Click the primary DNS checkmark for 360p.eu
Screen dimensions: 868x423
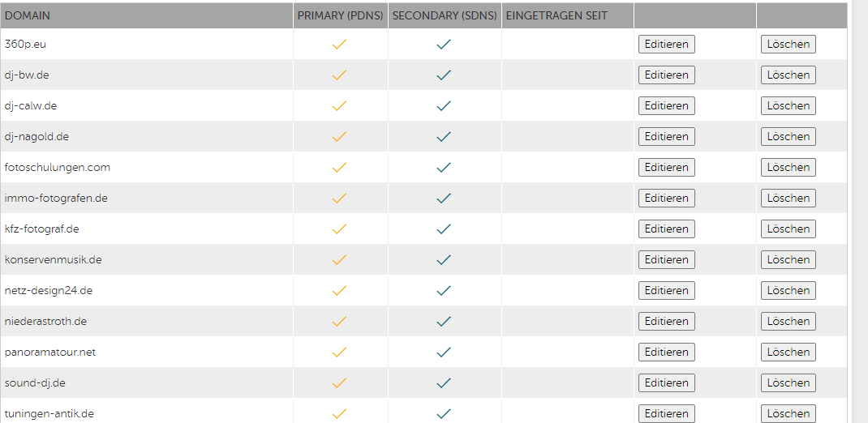340,45
